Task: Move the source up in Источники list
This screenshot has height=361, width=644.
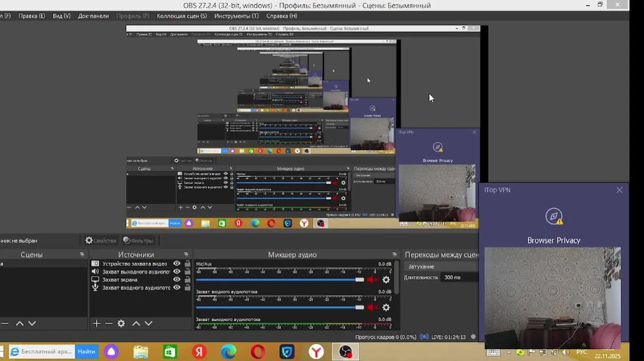Action: pyautogui.click(x=136, y=323)
